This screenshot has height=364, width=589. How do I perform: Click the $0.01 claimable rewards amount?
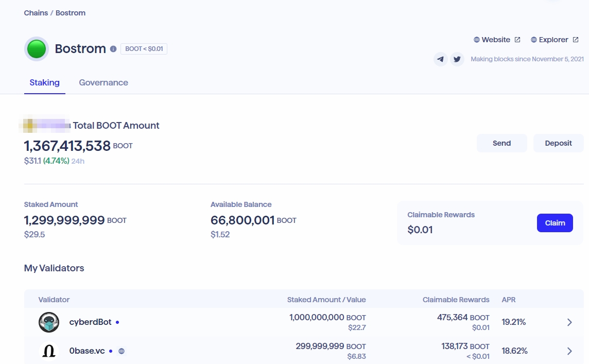click(x=420, y=230)
